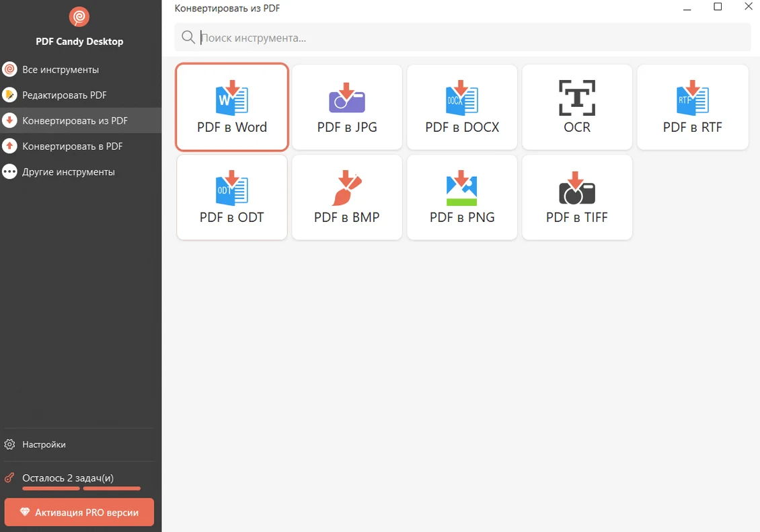Click the gear icon beside Настройки
This screenshot has height=532, width=760.
click(9, 445)
